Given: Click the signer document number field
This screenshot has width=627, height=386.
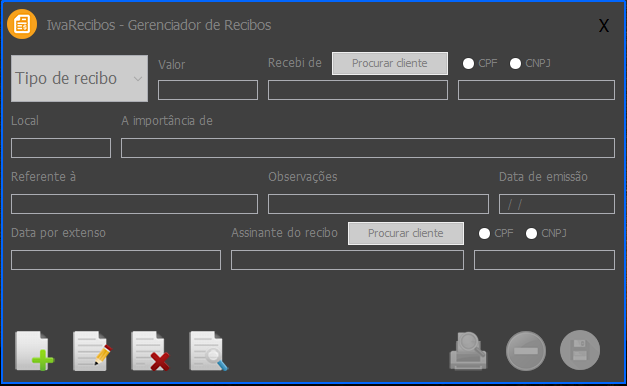Looking at the screenshot, I should [x=544, y=260].
